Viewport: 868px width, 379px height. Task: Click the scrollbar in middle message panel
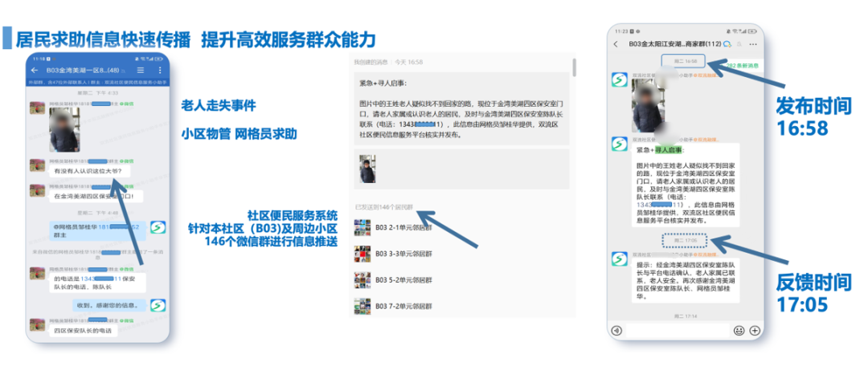(574, 68)
